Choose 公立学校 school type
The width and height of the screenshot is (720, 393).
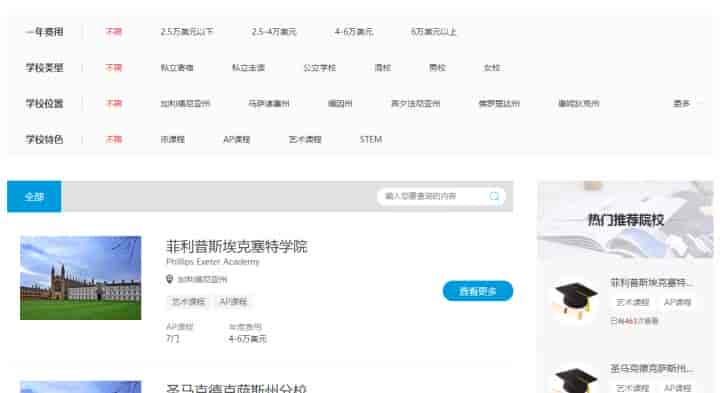320,67
